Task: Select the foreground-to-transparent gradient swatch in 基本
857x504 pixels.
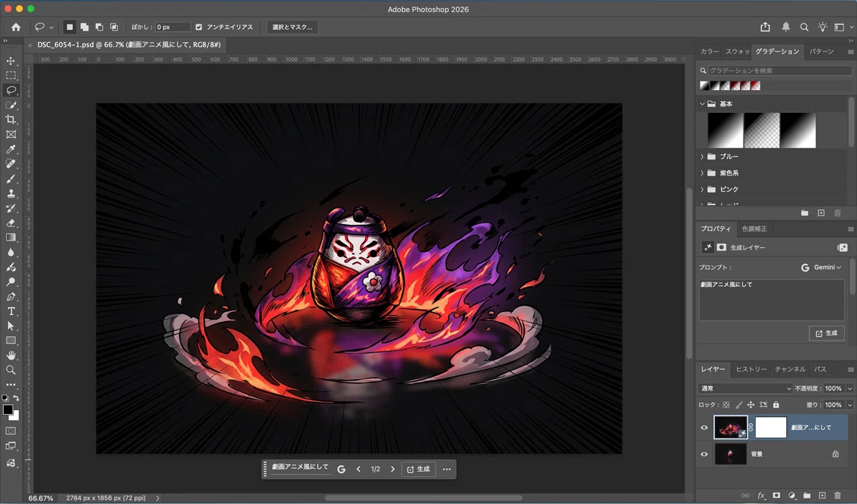Action: (x=761, y=131)
